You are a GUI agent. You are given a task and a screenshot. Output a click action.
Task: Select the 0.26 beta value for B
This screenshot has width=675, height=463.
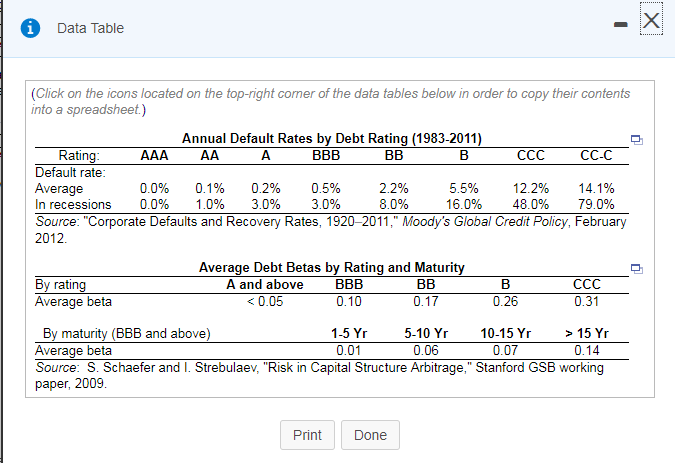505,301
